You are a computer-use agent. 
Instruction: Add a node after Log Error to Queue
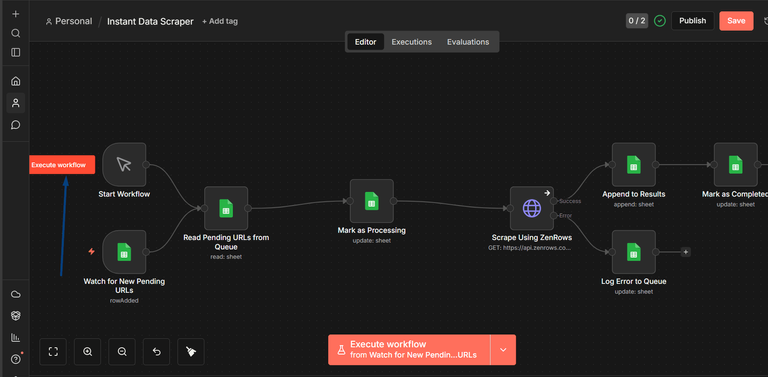[x=686, y=252]
